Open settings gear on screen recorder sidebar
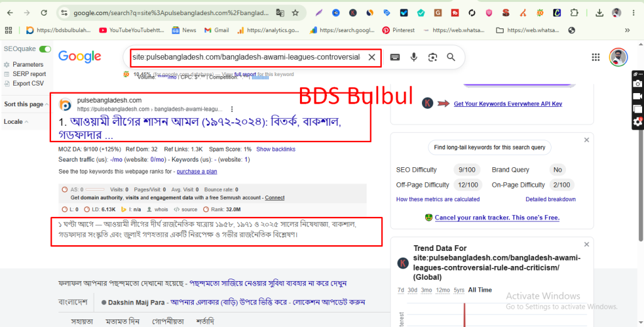This screenshot has height=327, width=644. click(638, 121)
